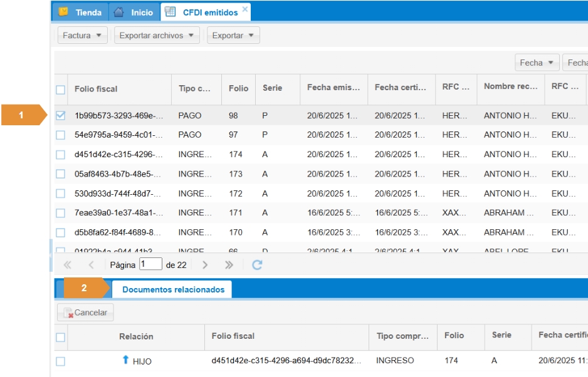Click the INGRESO cell in related documents
The image size is (588, 377).
403,361
